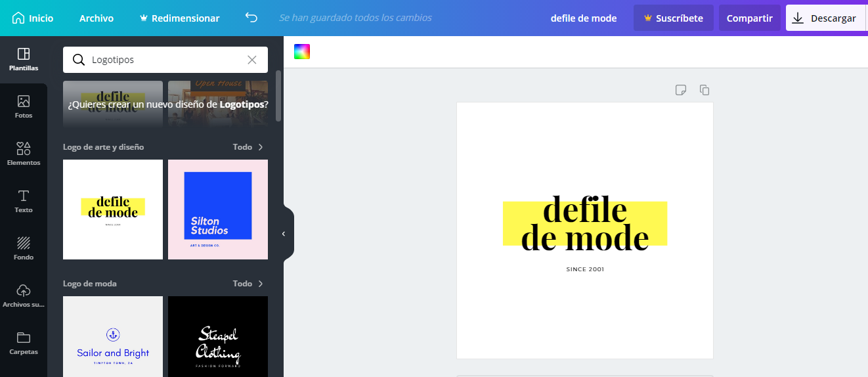Open the Redimensionar menu

pos(179,18)
